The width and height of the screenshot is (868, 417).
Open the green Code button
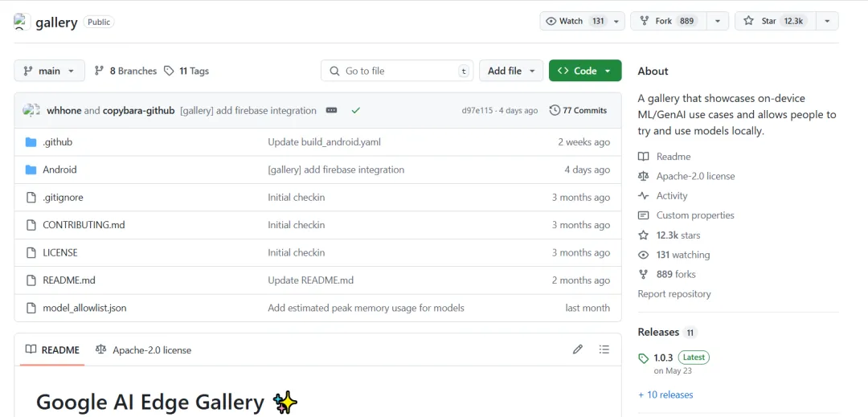pyautogui.click(x=585, y=71)
